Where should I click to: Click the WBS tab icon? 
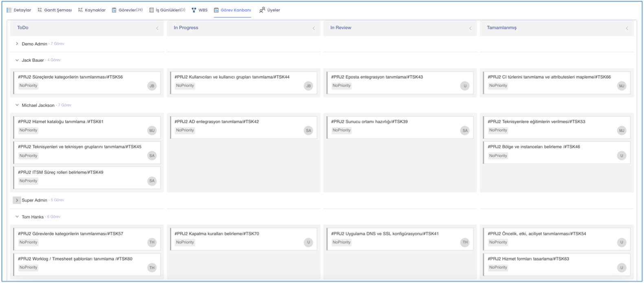click(x=194, y=10)
